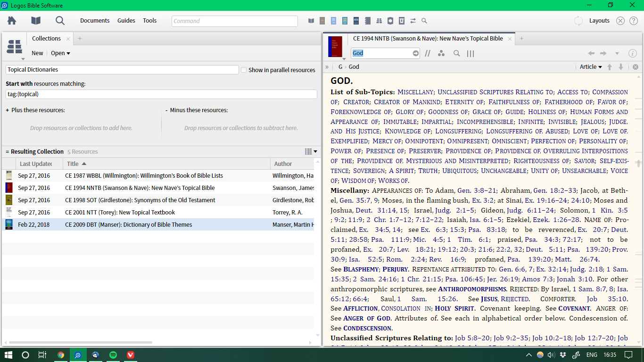This screenshot has height=362, width=644.
Task: Click the sync status circular icon
Action: coord(578,21)
